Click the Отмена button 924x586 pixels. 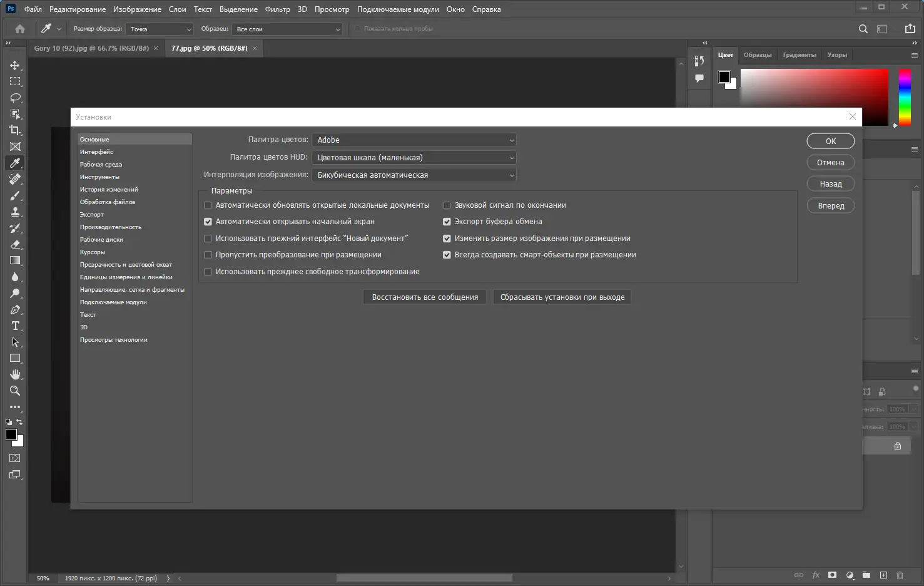(x=831, y=162)
